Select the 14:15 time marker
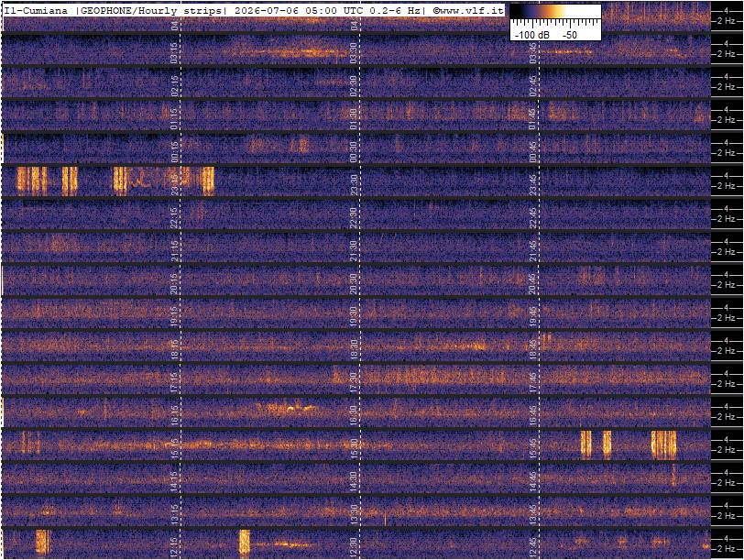The width and height of the screenshot is (744, 560). [x=174, y=482]
